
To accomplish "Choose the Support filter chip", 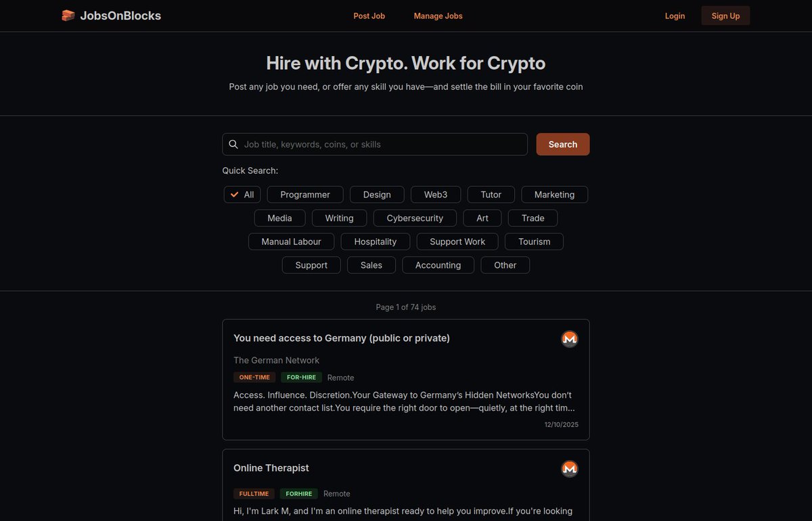I will pos(311,265).
